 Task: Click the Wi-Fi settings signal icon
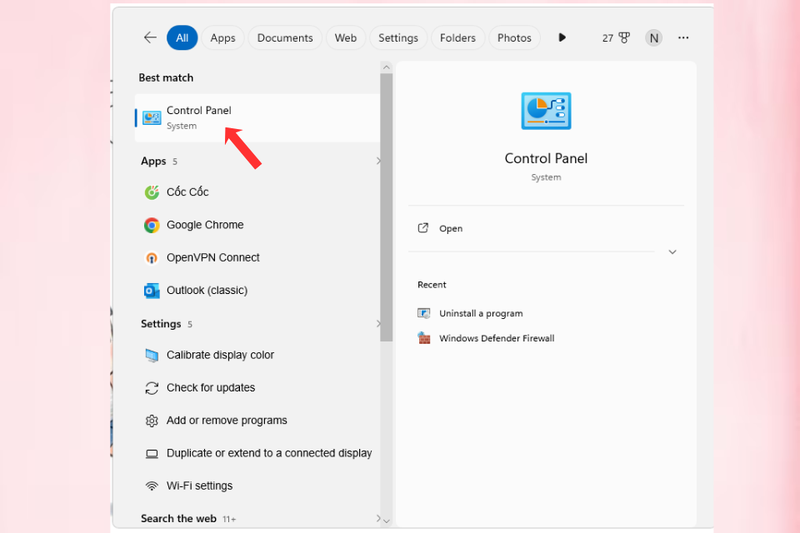(152, 486)
